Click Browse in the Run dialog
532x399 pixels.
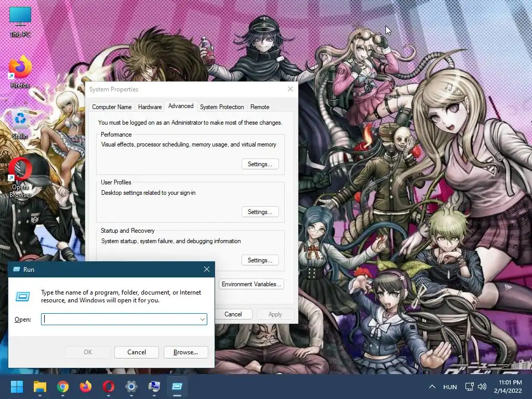point(185,352)
